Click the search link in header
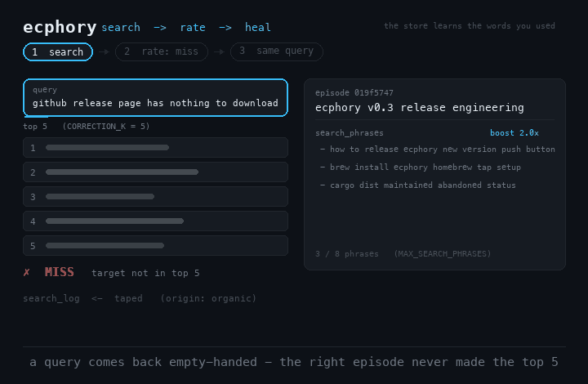 [x=121, y=28]
